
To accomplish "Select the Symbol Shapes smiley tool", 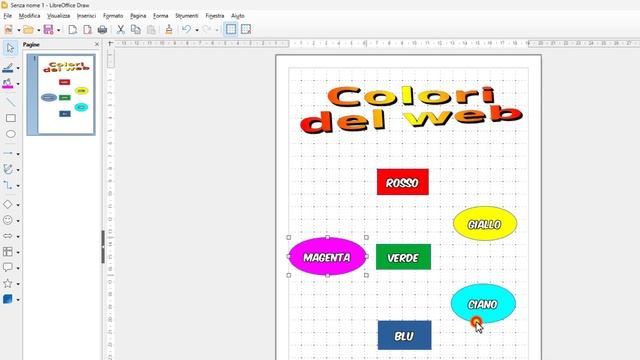I will tap(8, 220).
